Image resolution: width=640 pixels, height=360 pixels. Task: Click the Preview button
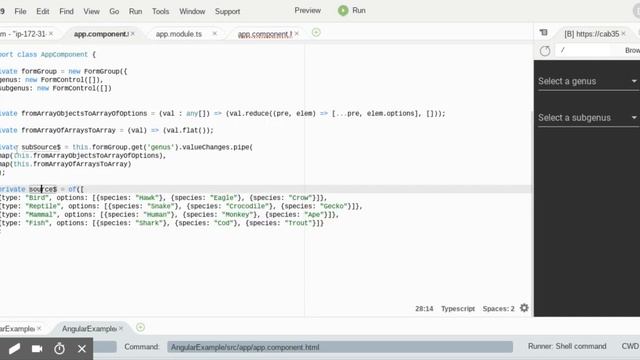click(308, 11)
